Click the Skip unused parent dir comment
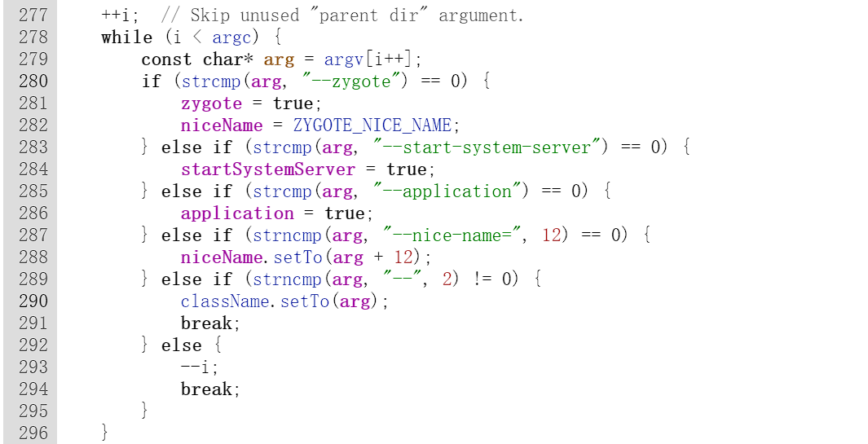868x444 pixels. (x=341, y=15)
